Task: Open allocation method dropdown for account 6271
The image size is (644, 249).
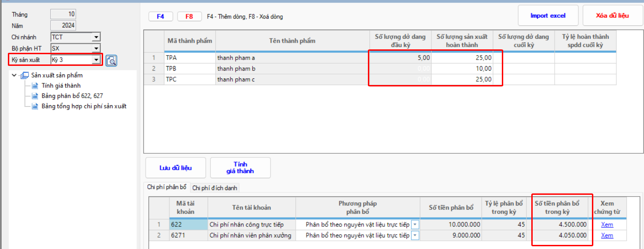Action: (415, 236)
